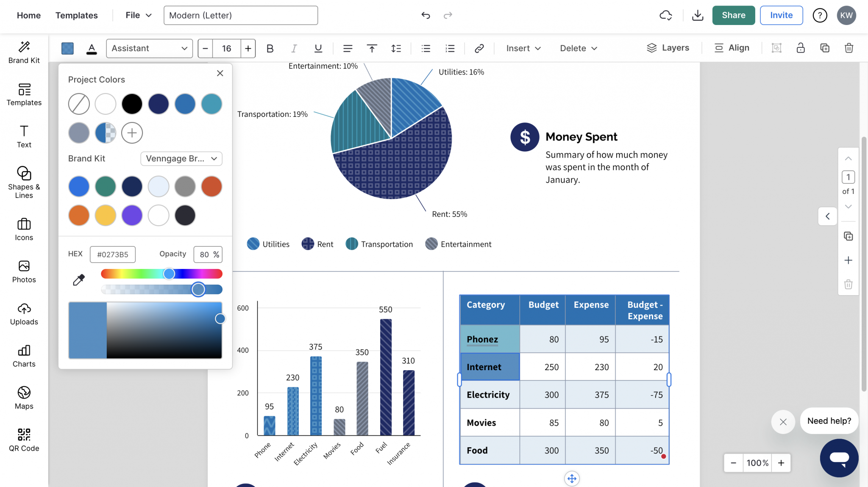Select the orange-red Brand Kit swatch
Image resolution: width=868 pixels, height=487 pixels.
pos(211,186)
